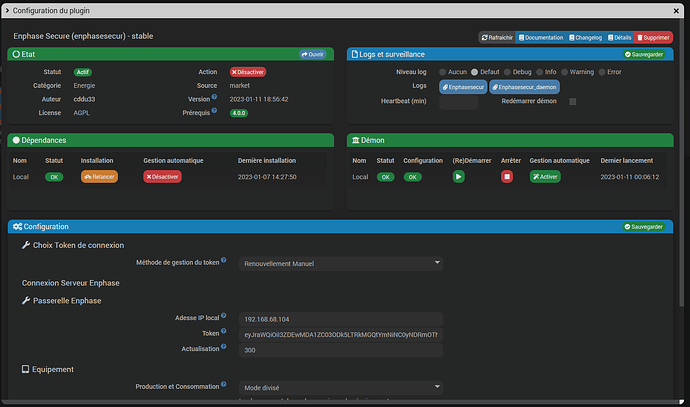Save Logs et surveillance settings
Viewport: 690px width, 407px height.
click(644, 54)
